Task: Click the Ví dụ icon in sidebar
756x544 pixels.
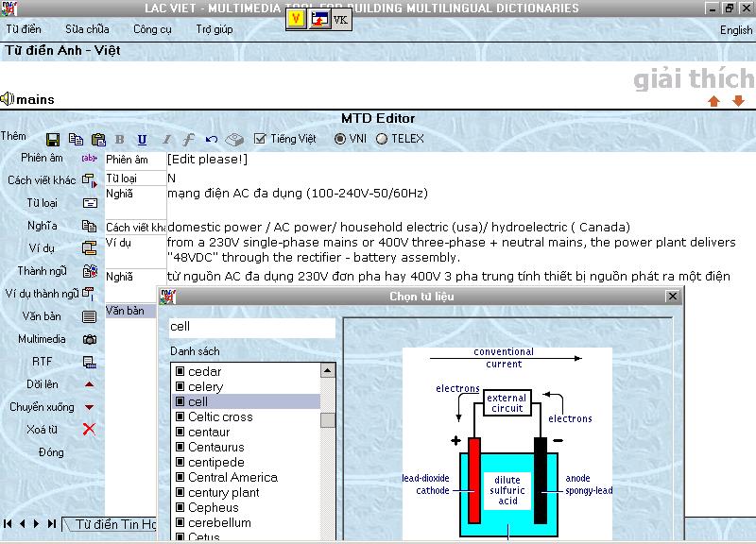Action: [89, 248]
